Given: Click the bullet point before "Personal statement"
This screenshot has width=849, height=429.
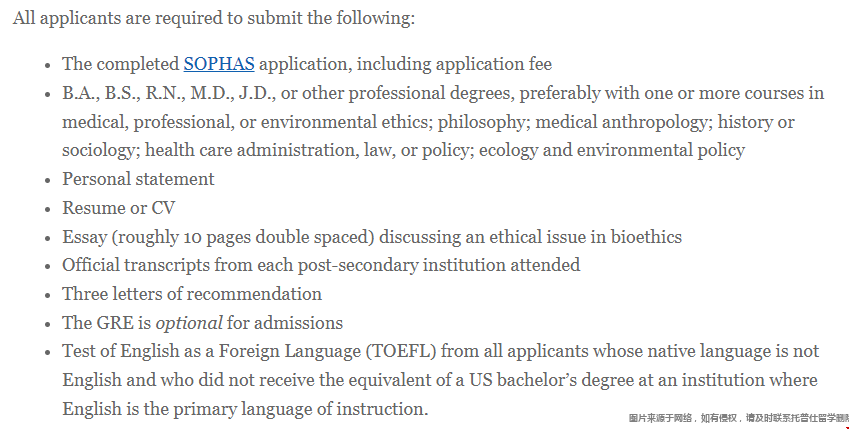Looking at the screenshot, I should click(48, 180).
